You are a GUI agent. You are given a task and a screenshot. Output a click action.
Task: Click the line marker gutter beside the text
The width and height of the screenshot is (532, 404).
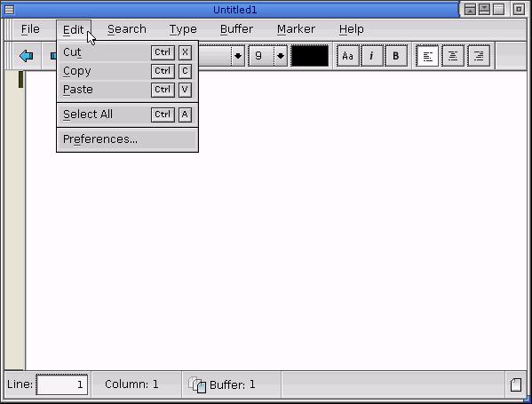point(14,220)
